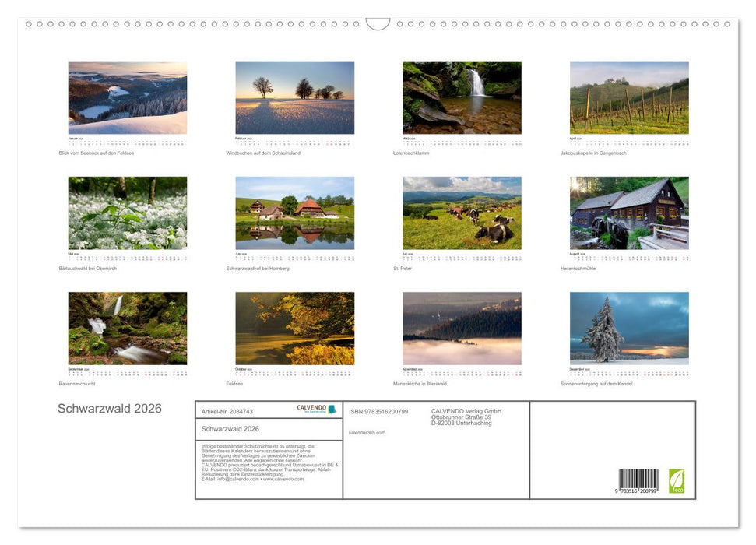Image resolution: width=756 pixels, height=545 pixels.
Task: Open the Bärlauchwald bei Oberkirch photo
Action: coord(128,213)
